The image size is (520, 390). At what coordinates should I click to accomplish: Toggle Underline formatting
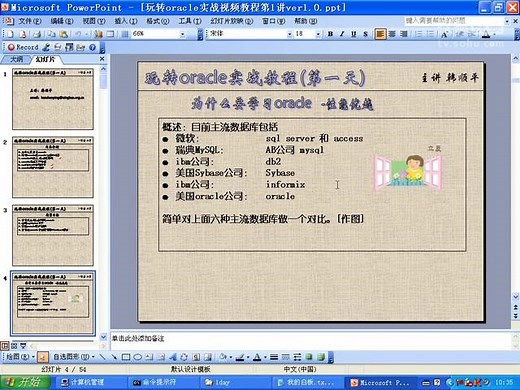354,34
